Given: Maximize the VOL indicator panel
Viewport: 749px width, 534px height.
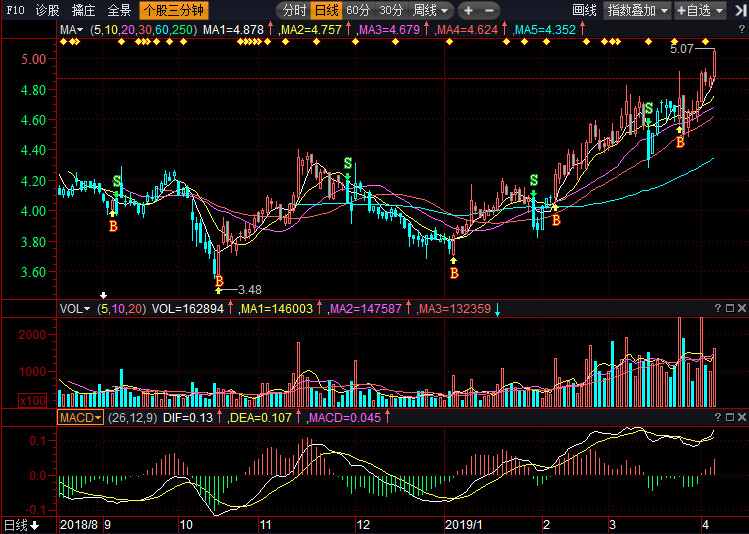Looking at the screenshot, I should [729, 308].
